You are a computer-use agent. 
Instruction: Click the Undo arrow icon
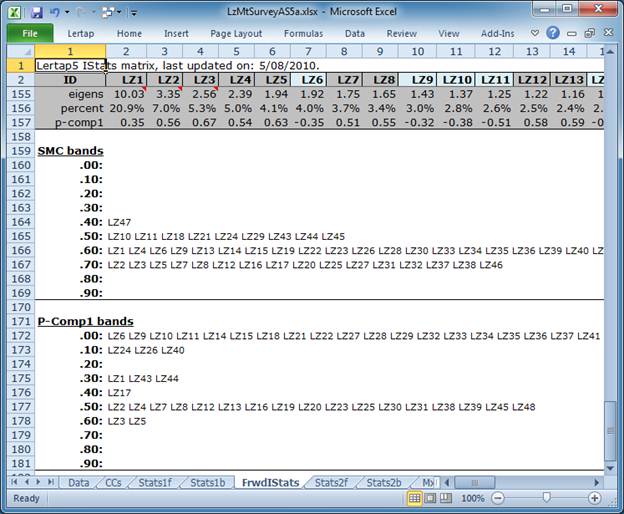tap(55, 12)
